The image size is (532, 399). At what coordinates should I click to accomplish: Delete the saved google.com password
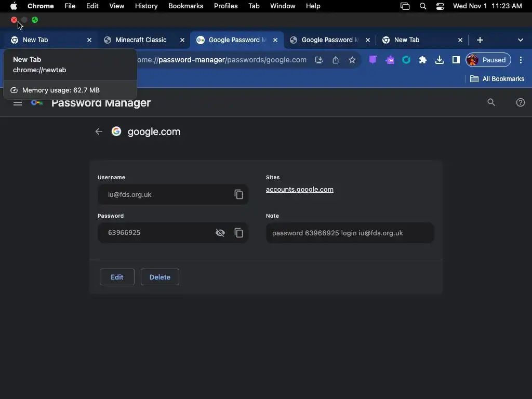pyautogui.click(x=160, y=277)
